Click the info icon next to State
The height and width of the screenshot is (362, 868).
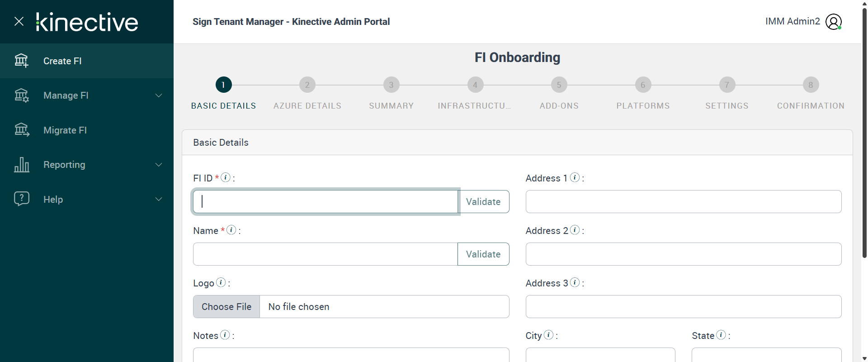[721, 335]
